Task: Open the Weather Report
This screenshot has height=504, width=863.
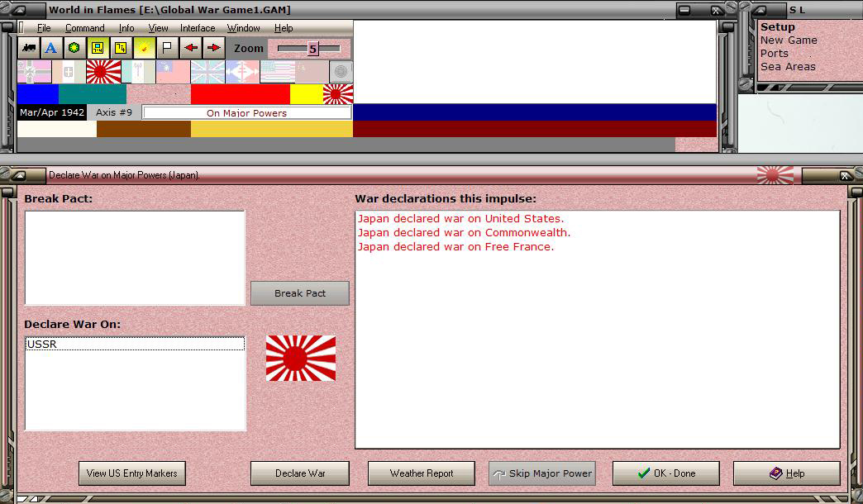Action: [x=422, y=473]
